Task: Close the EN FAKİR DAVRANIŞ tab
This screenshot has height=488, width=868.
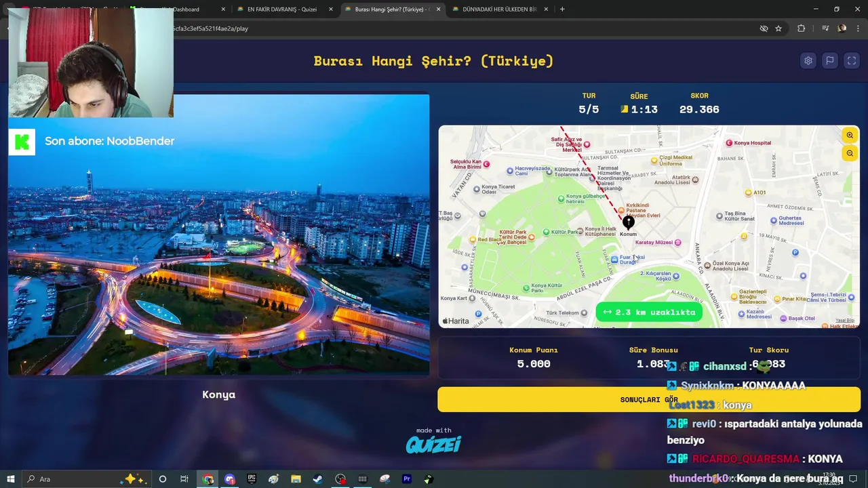Action: point(330,9)
